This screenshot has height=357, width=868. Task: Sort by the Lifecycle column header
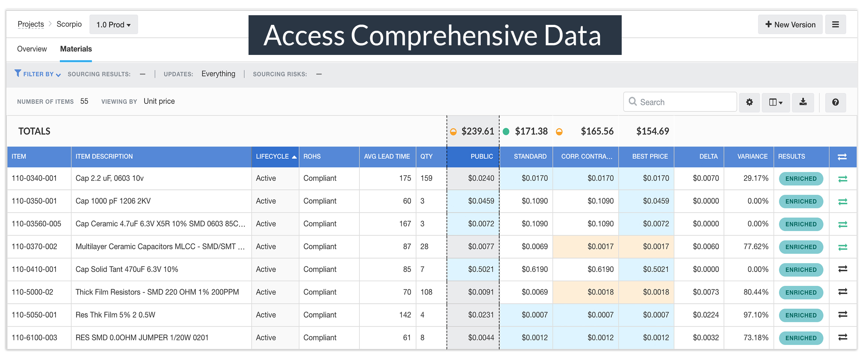[275, 157]
